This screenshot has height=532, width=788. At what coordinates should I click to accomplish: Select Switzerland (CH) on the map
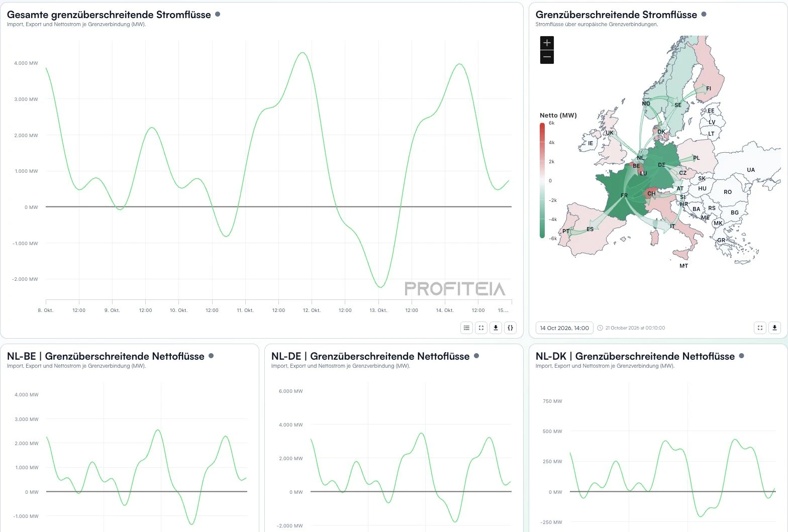point(651,193)
